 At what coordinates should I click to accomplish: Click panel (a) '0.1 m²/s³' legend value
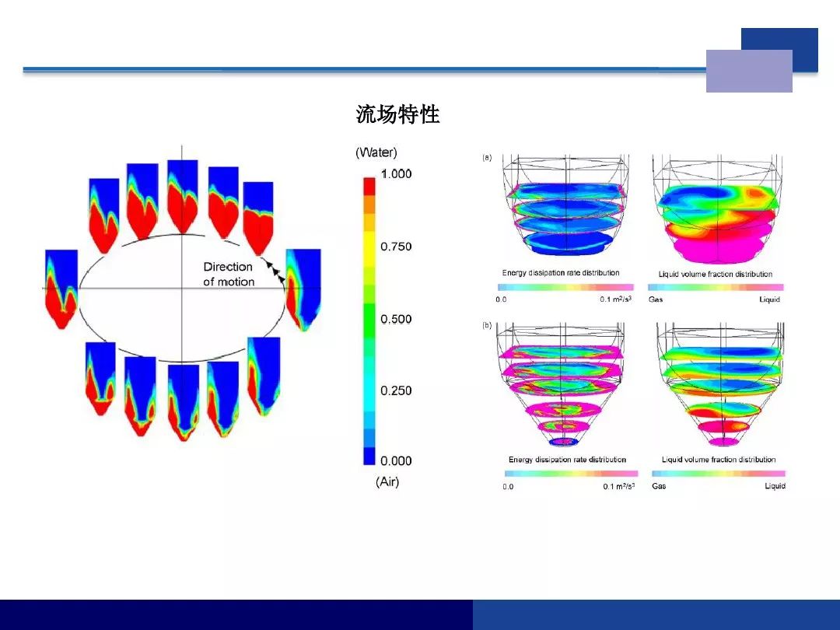coord(616,299)
